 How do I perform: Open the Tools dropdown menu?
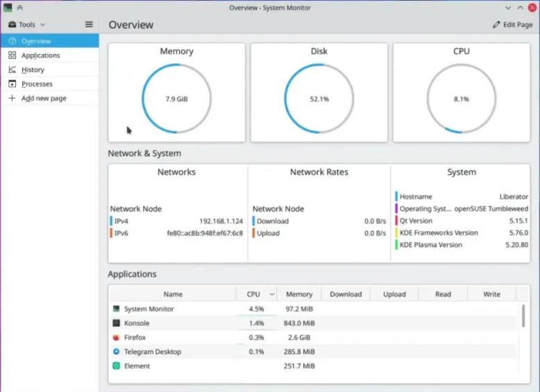coord(27,24)
